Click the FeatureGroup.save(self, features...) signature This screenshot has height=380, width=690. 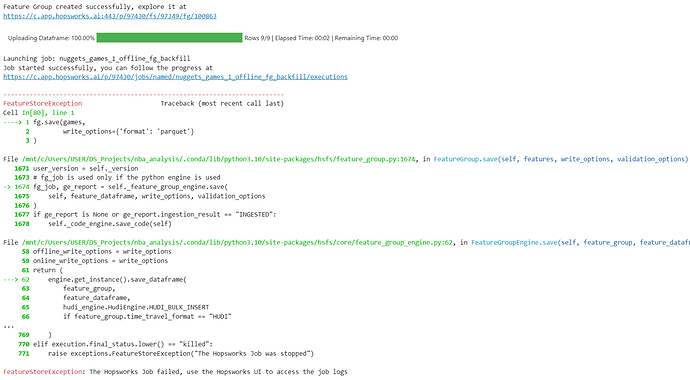pos(561,159)
